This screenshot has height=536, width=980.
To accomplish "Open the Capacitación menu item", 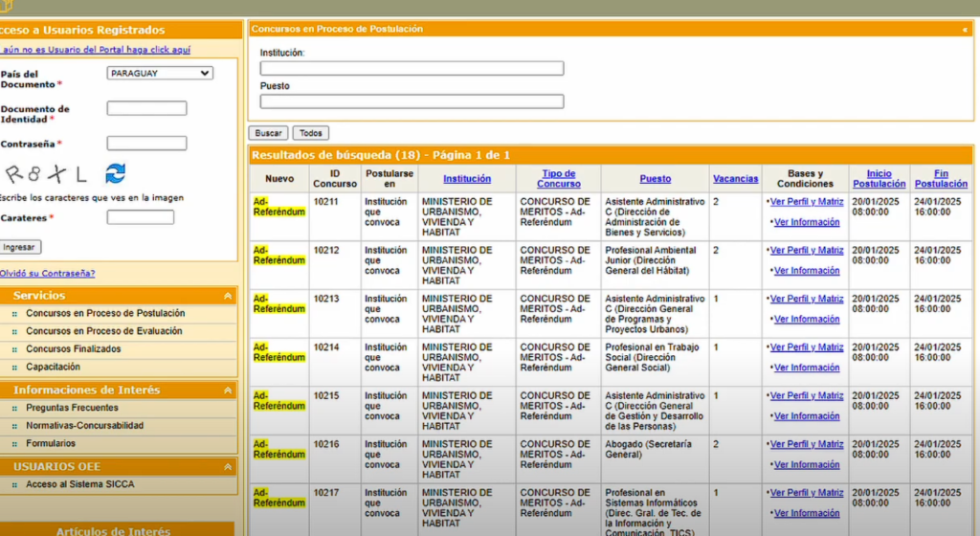I will pos(54,367).
